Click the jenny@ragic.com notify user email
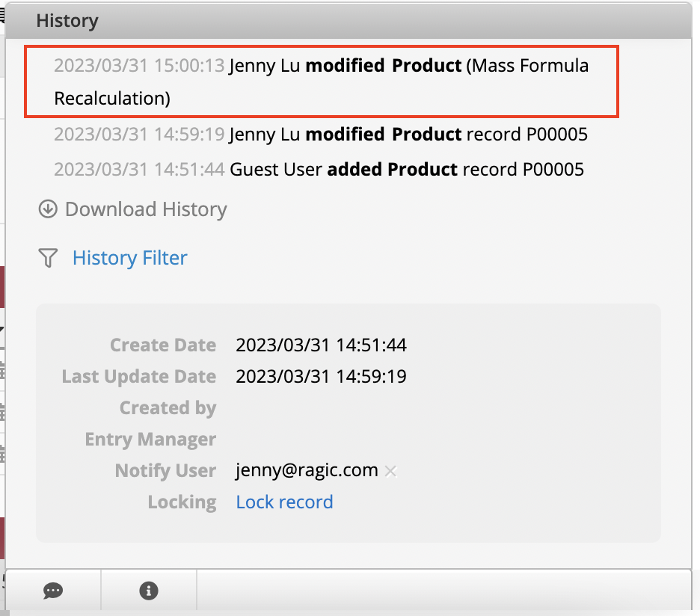Viewport: 700px width, 616px height. tap(307, 471)
